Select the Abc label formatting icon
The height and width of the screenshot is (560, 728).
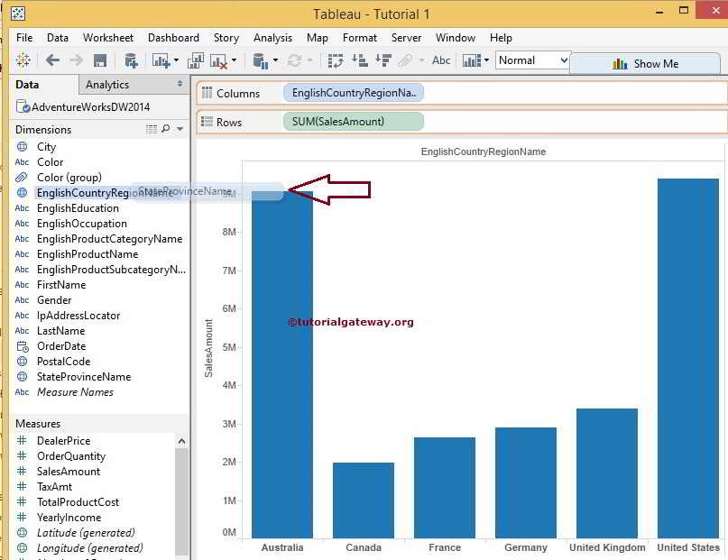442,62
